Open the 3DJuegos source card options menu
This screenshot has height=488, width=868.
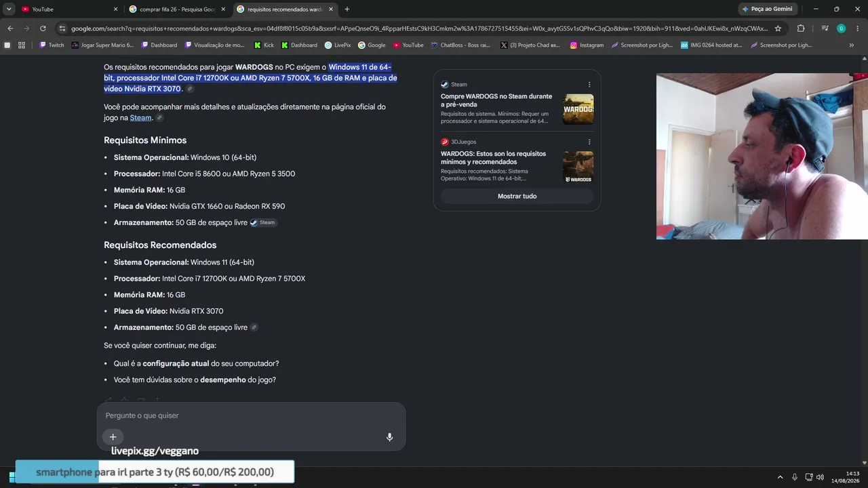pos(589,142)
